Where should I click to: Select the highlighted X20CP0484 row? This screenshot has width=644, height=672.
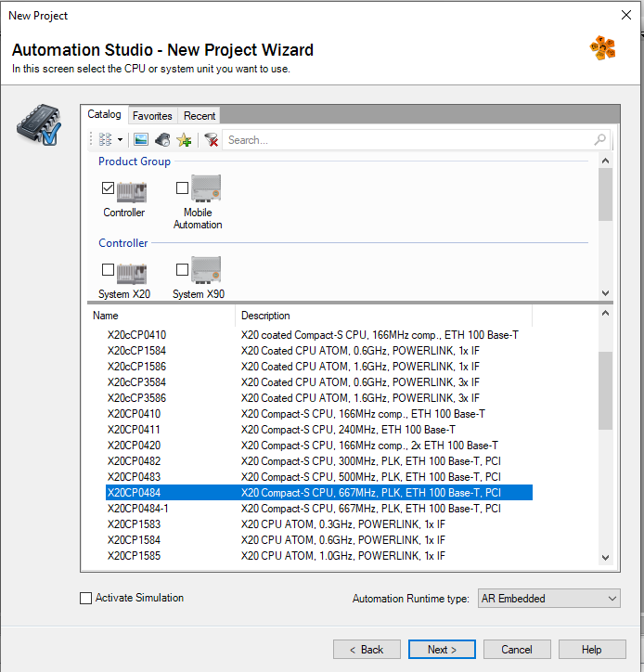coord(319,493)
